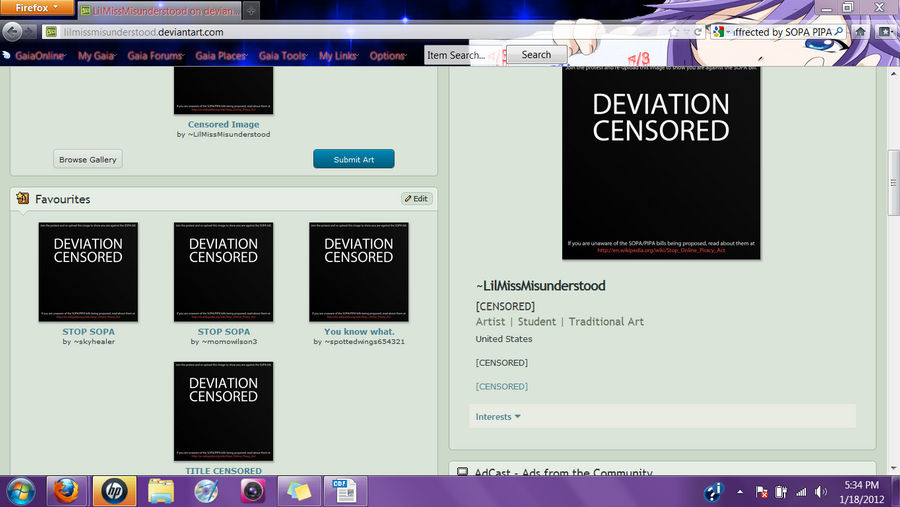The width and height of the screenshot is (900, 507).
Task: Open the blue [CENSORED] profile link
Action: 502,386
